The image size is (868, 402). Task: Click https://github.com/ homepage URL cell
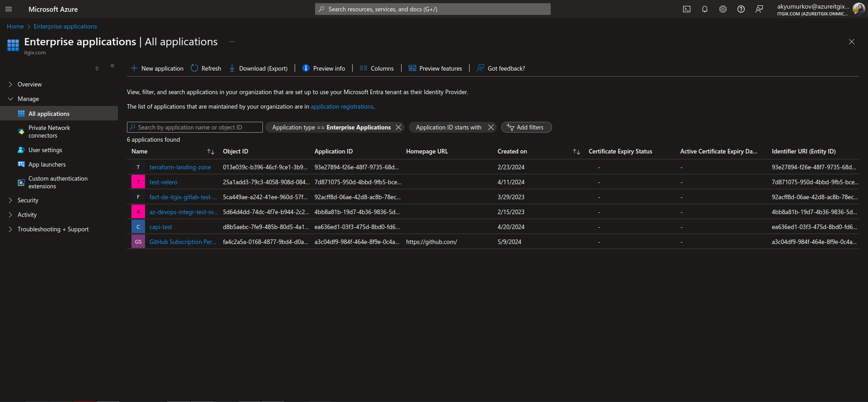tap(432, 242)
